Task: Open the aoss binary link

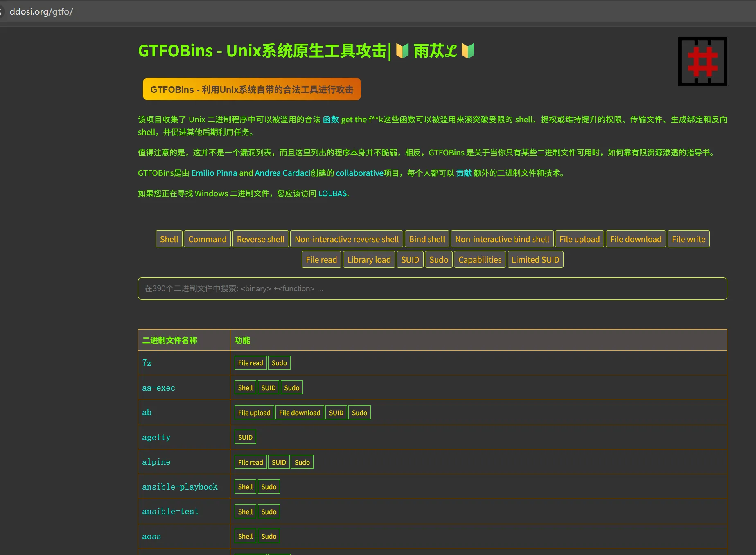Action: click(151, 536)
